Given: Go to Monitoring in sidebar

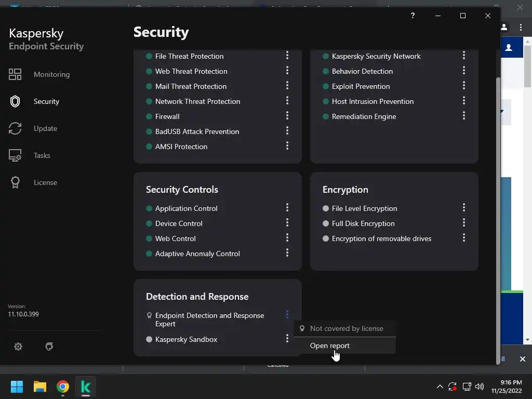Looking at the screenshot, I should pyautogui.click(x=51, y=74).
